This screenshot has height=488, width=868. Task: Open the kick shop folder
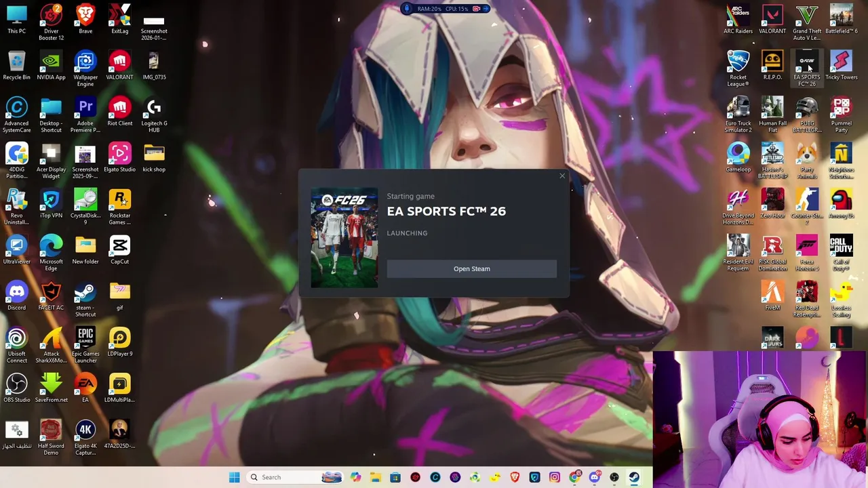(x=154, y=158)
